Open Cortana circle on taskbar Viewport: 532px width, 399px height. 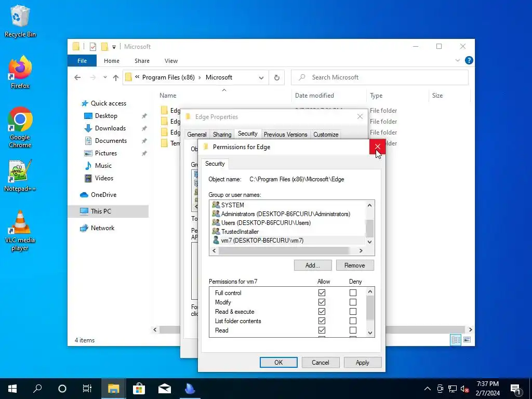pyautogui.click(x=62, y=389)
